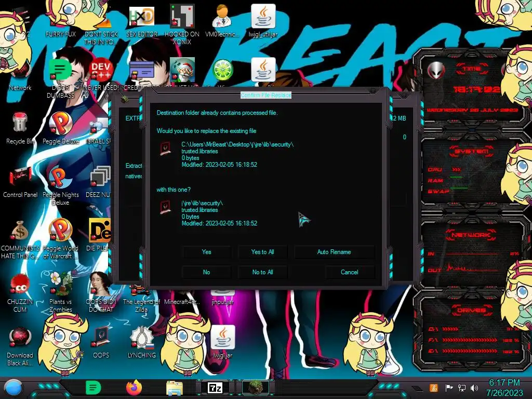The height and width of the screenshot is (399, 532).
Task: Click Yes to replace the file
Action: (206, 252)
